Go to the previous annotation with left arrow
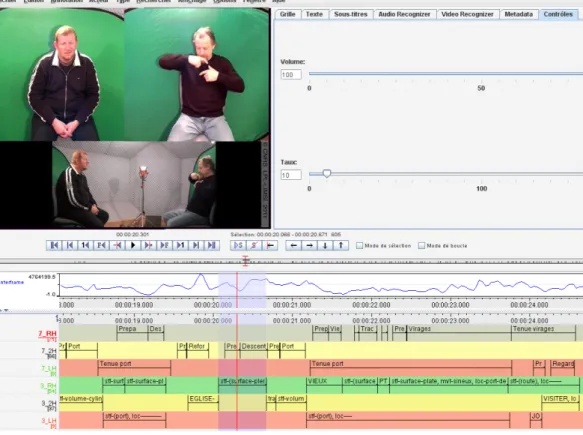The image size is (583, 435). 293,245
